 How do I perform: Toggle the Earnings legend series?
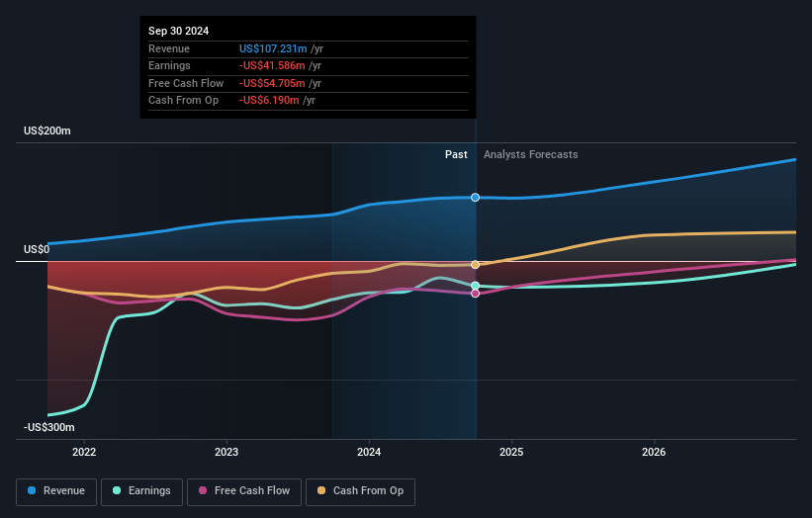(141, 491)
